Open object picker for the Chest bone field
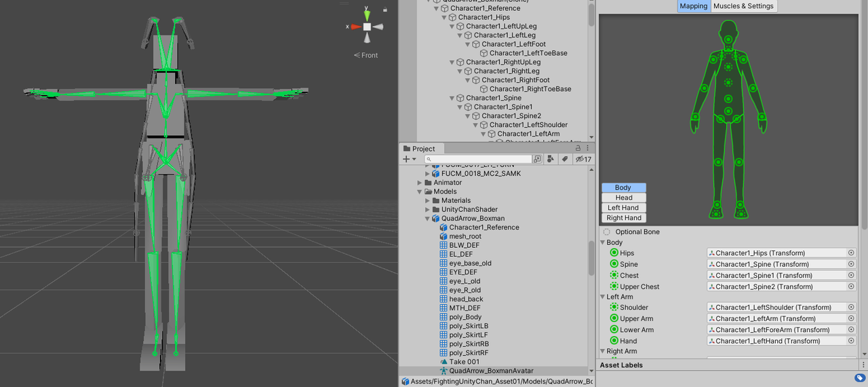Image resolution: width=868 pixels, height=387 pixels. click(851, 275)
